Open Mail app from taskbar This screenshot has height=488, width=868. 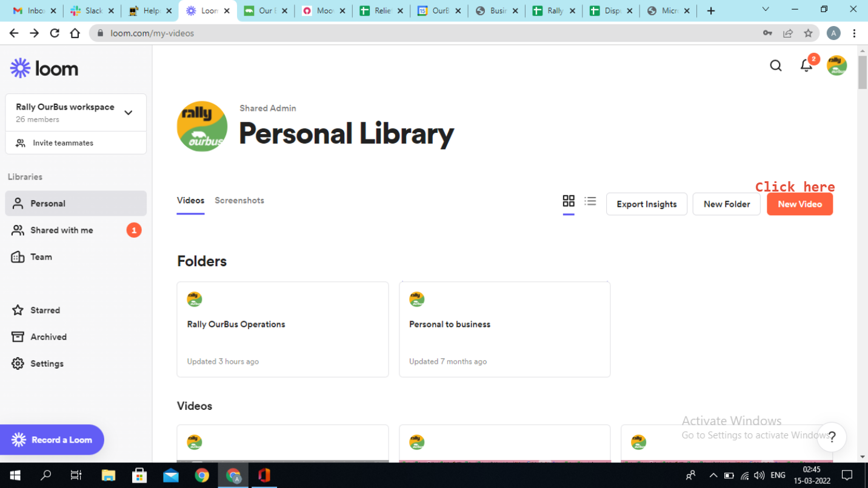(171, 475)
